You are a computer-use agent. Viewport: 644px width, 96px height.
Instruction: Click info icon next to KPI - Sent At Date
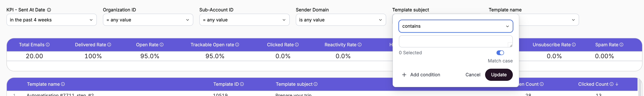click(49, 10)
